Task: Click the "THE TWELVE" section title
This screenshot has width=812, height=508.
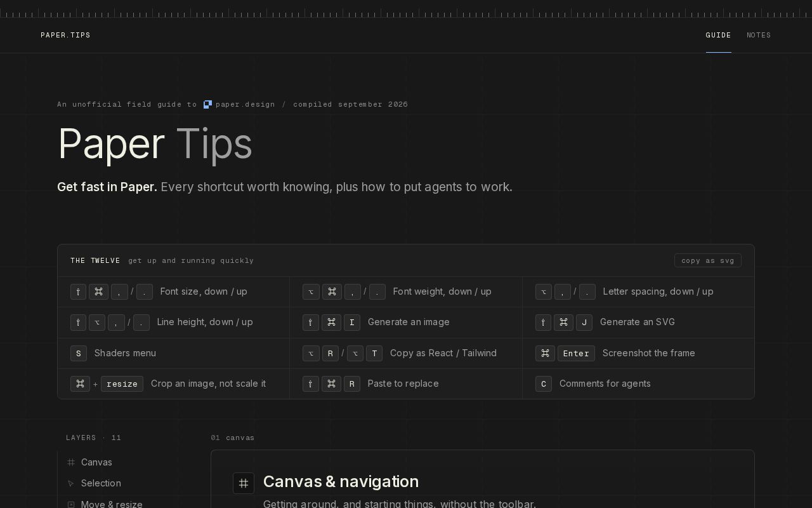Action: [x=95, y=260]
